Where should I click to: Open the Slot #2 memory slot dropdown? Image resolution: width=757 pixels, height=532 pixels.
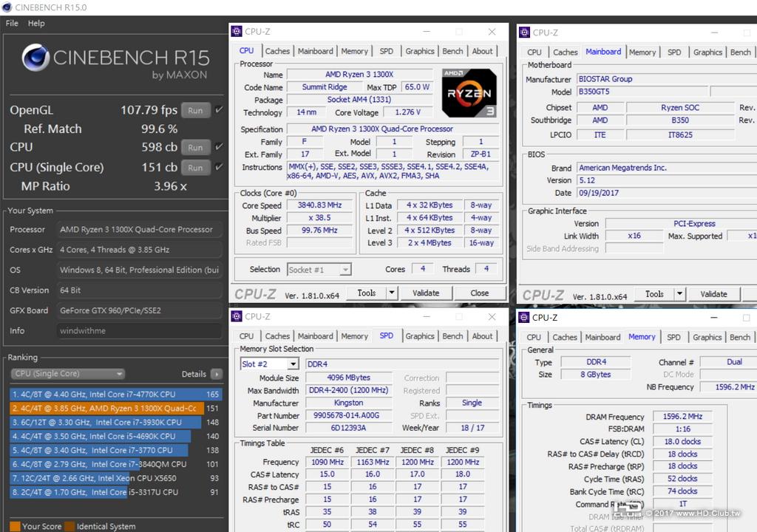(269, 364)
